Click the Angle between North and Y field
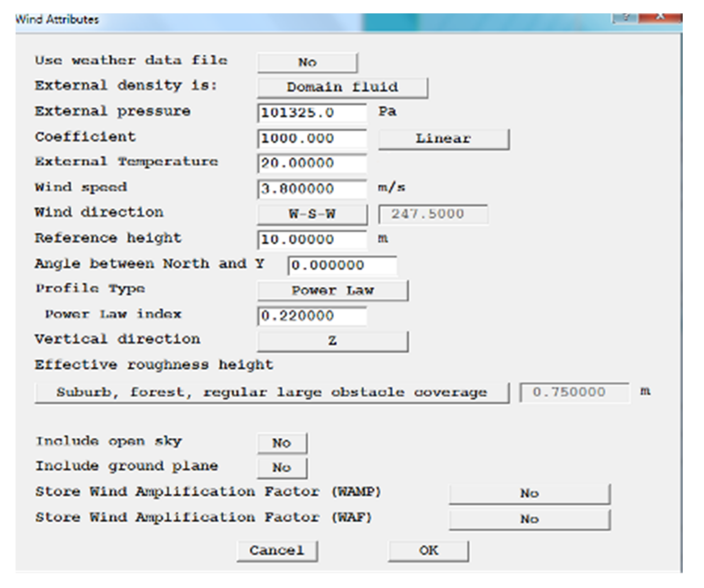The image size is (704, 588). click(x=342, y=265)
